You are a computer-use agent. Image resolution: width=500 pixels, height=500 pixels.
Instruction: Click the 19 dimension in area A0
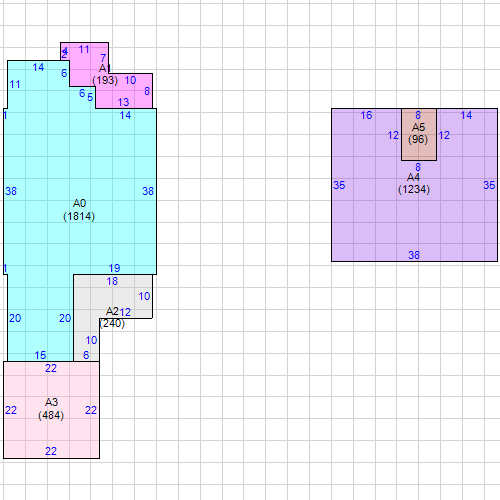pyautogui.click(x=114, y=268)
